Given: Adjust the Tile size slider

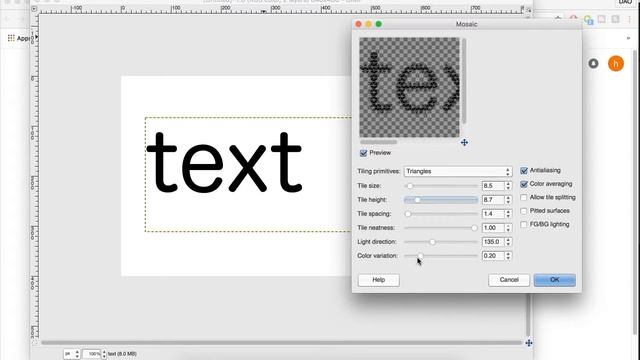Looking at the screenshot, I should [x=441, y=186].
